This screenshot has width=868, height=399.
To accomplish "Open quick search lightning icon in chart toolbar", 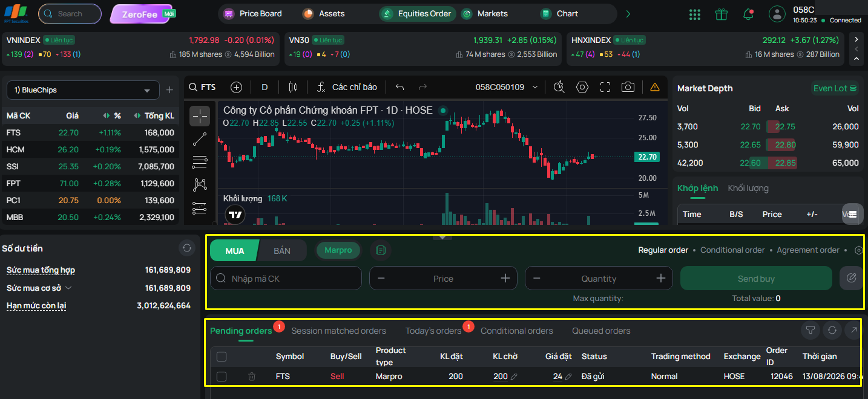I will [x=559, y=87].
